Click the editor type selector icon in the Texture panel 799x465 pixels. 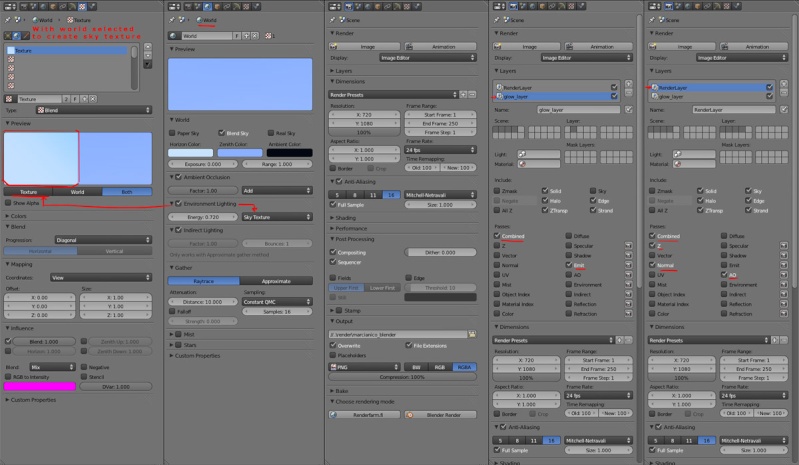(10, 7)
